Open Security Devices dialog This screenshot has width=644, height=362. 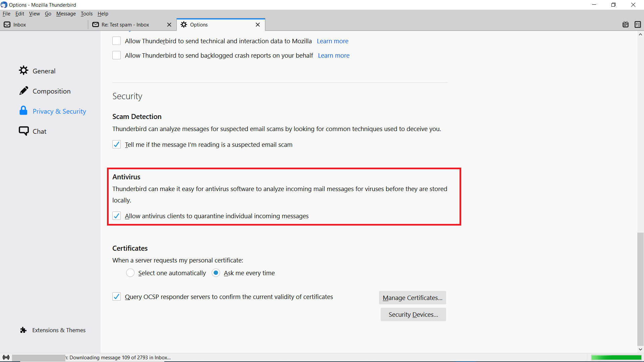413,314
